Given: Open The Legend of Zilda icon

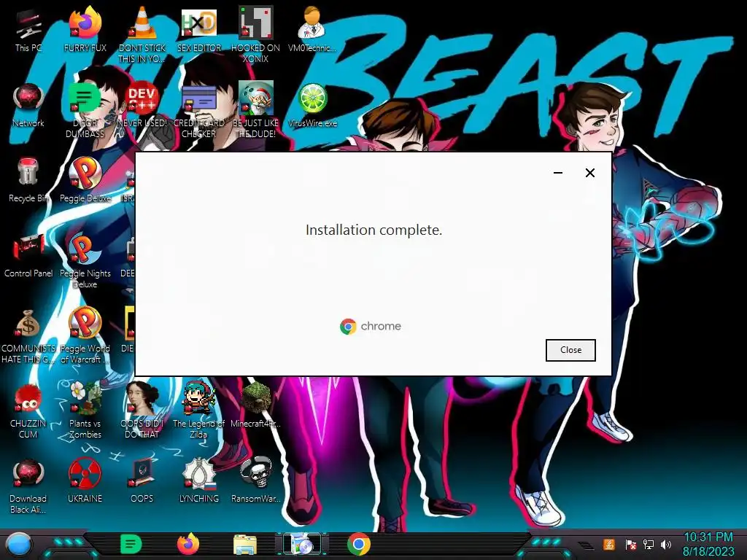Looking at the screenshot, I should (x=198, y=411).
